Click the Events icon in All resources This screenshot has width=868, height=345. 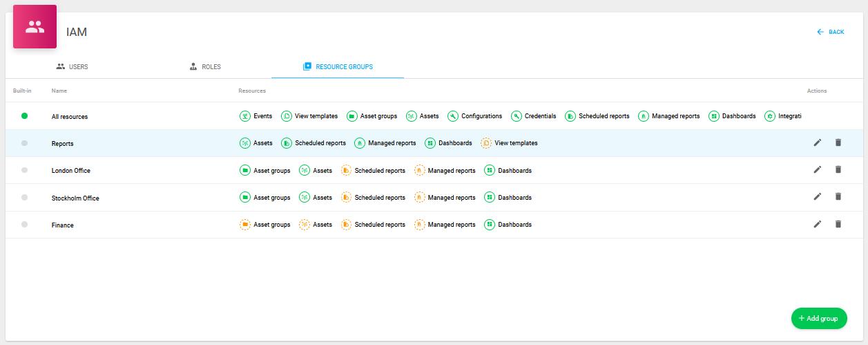pyautogui.click(x=244, y=116)
